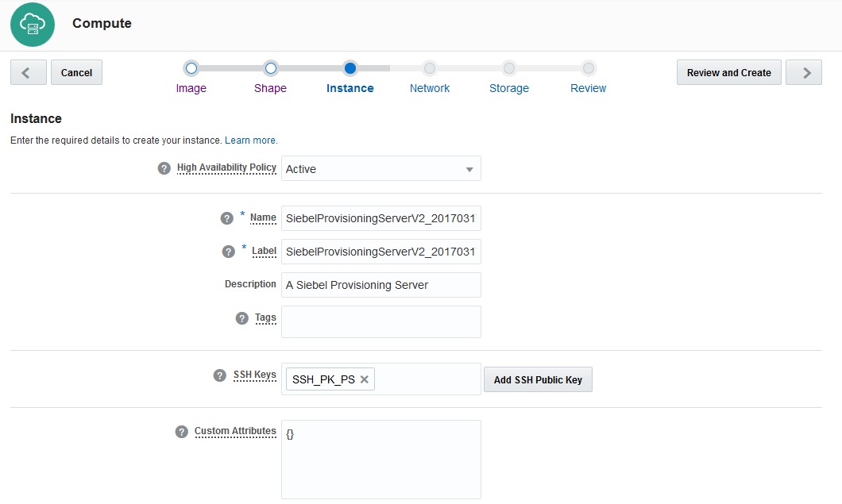Open help for the Label field
Viewport: 842px width, 504px height.
point(226,251)
